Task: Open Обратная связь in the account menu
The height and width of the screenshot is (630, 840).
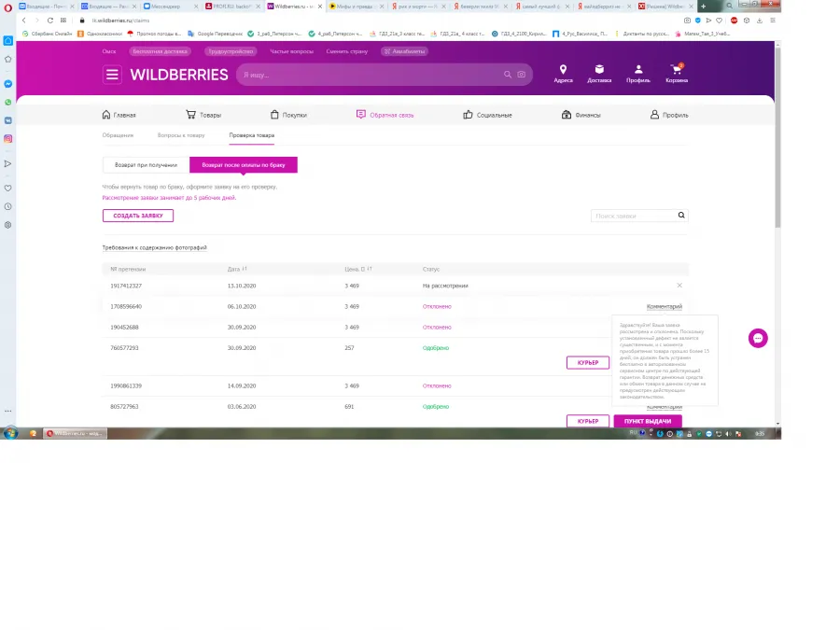Action: coord(385,115)
